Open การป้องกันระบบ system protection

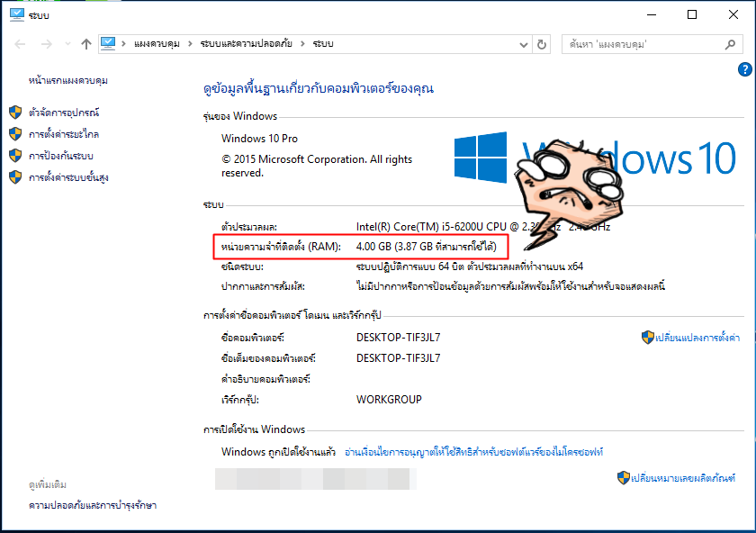coord(61,156)
